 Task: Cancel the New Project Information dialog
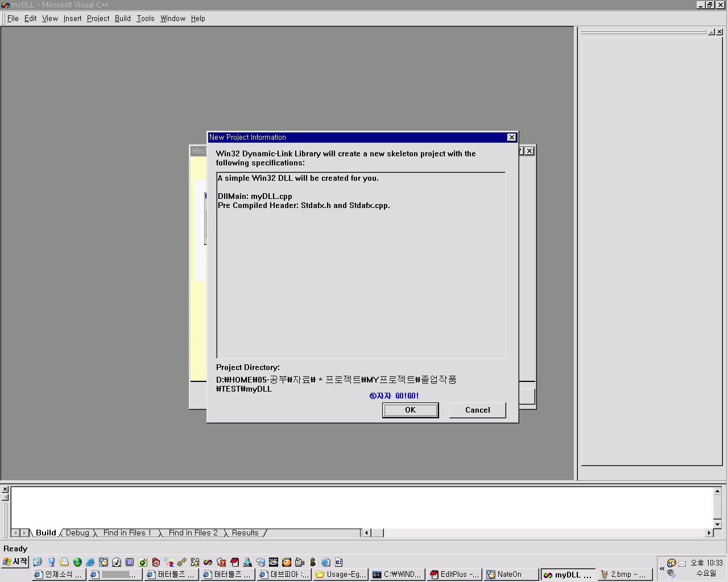(x=477, y=410)
